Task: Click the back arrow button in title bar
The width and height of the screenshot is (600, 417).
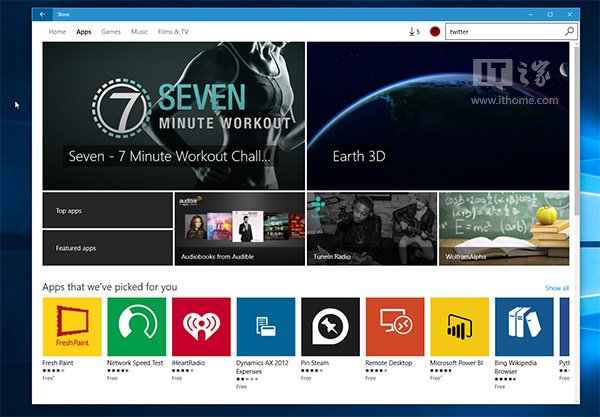Action: (x=43, y=14)
